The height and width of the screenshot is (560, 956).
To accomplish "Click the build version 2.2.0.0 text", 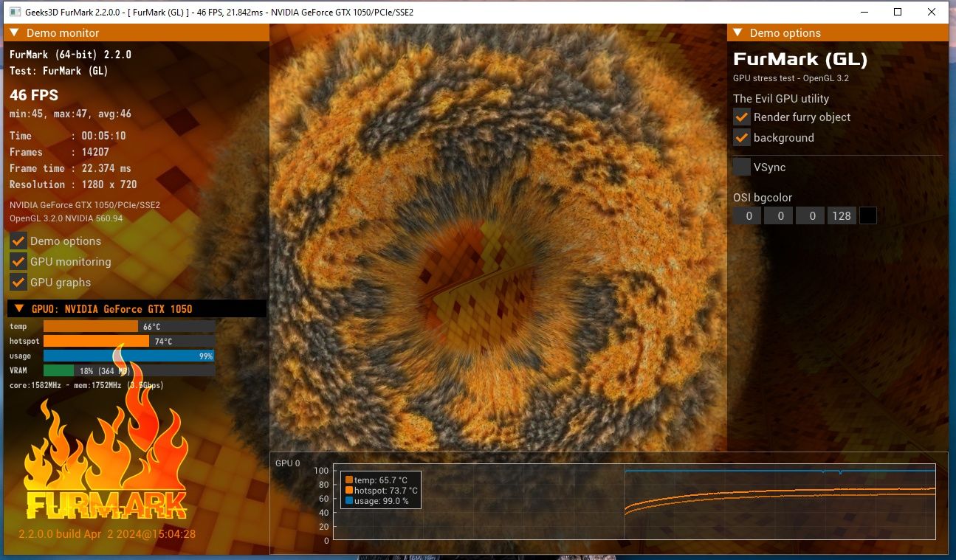I will (107, 533).
